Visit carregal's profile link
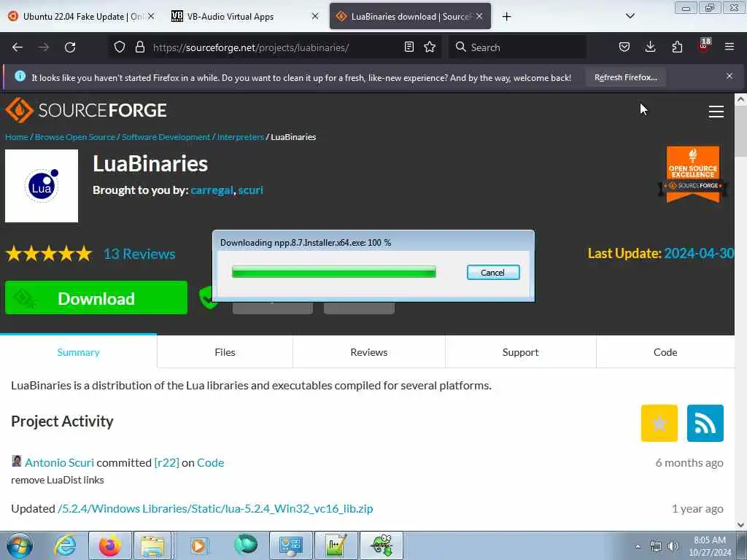This screenshot has width=747, height=560. point(212,190)
